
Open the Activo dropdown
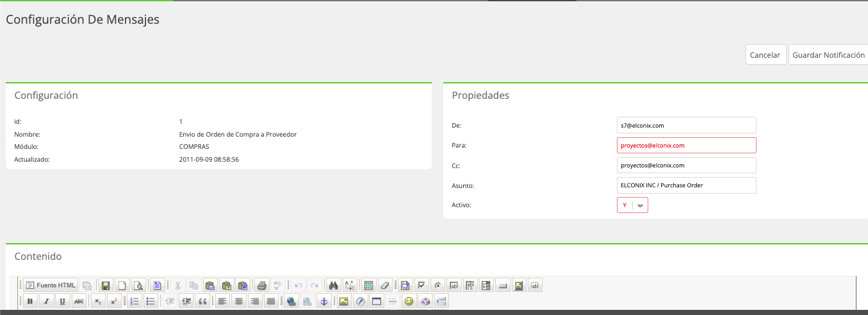tap(632, 205)
